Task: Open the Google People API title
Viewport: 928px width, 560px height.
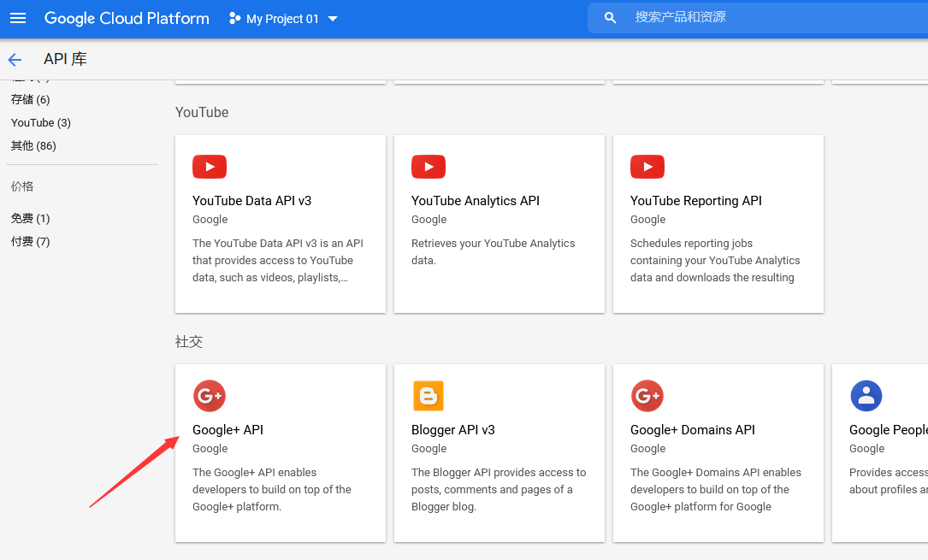Action: (x=889, y=430)
